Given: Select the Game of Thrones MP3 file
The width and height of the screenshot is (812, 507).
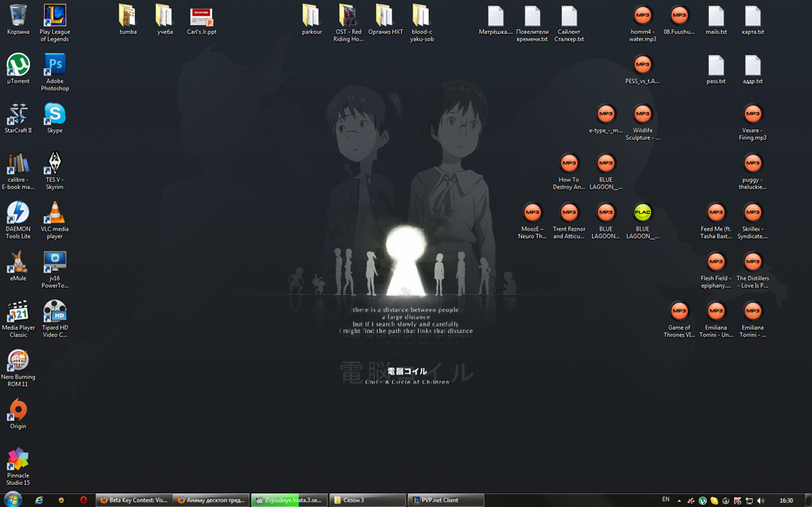Looking at the screenshot, I should coord(679,318).
